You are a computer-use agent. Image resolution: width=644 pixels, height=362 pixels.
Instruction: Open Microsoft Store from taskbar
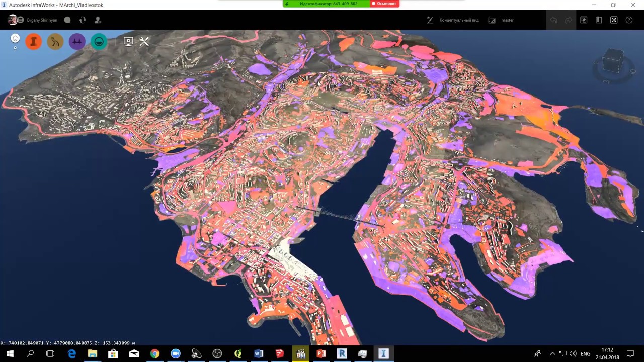pyautogui.click(x=113, y=353)
